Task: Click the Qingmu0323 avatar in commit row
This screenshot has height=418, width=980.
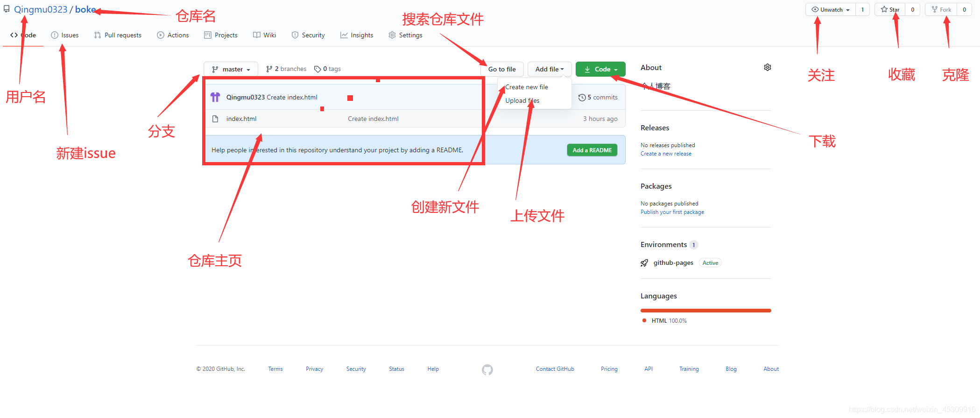Action: [x=215, y=97]
